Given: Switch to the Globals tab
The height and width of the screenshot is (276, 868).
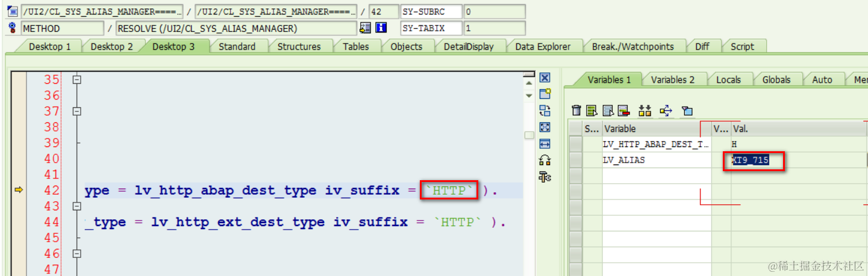Looking at the screenshot, I should tap(776, 80).
